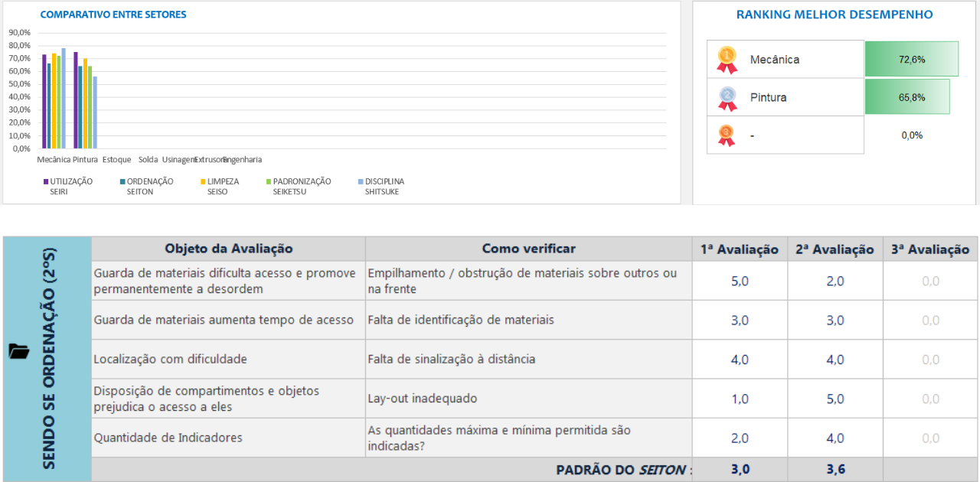Select the purple UTILIZAÇÃO SEIRI legend marker

(x=46, y=182)
